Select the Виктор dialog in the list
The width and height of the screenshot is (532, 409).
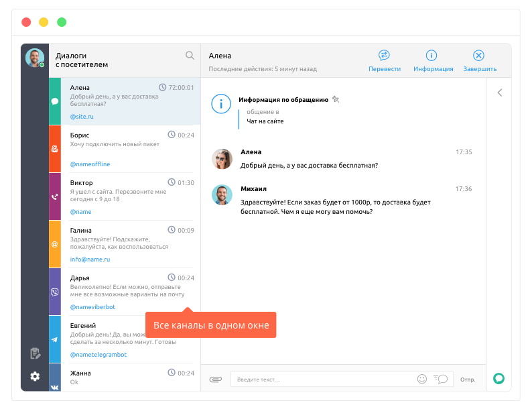click(125, 196)
